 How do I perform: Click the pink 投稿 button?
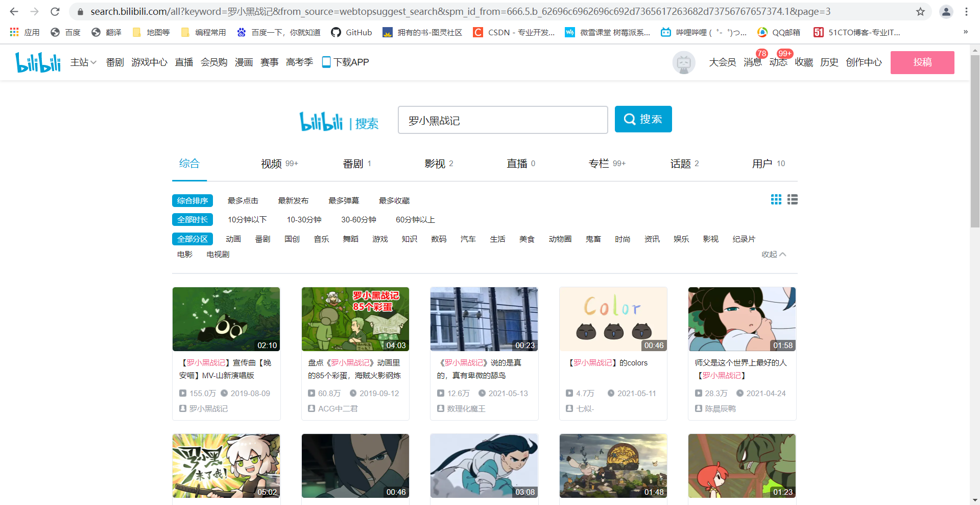pos(922,62)
